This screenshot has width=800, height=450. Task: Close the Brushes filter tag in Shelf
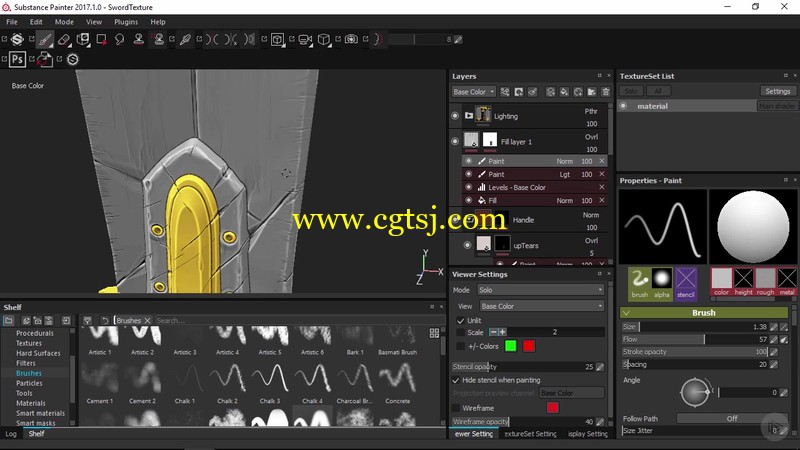coord(147,320)
